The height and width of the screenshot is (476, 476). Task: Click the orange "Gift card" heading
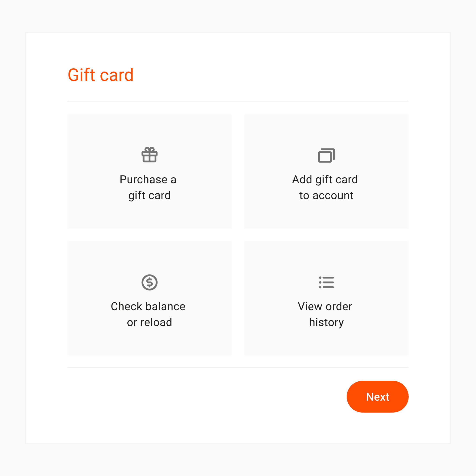pyautogui.click(x=101, y=75)
